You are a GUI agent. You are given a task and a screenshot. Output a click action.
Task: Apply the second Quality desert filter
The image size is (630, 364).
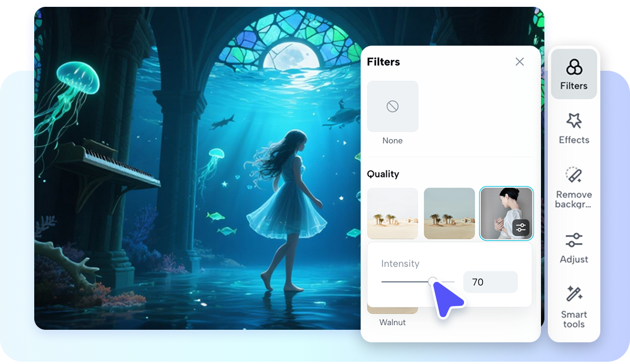tap(449, 213)
